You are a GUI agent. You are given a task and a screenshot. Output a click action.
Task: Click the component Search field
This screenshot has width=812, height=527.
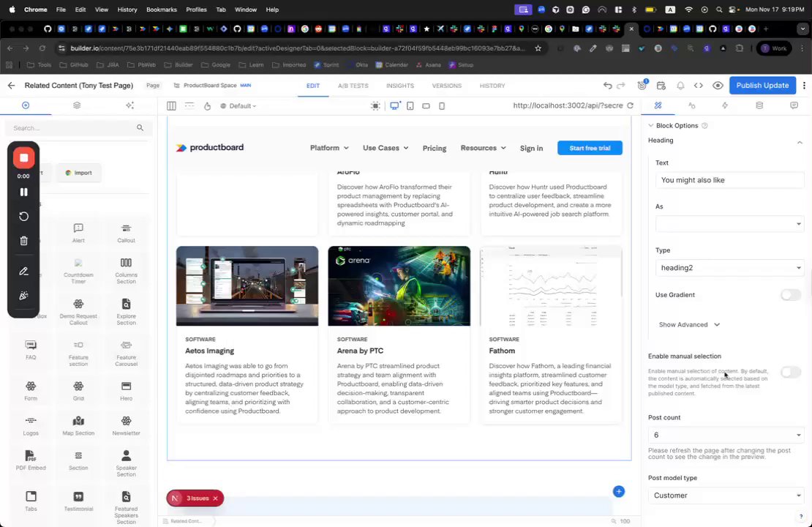[x=78, y=127]
